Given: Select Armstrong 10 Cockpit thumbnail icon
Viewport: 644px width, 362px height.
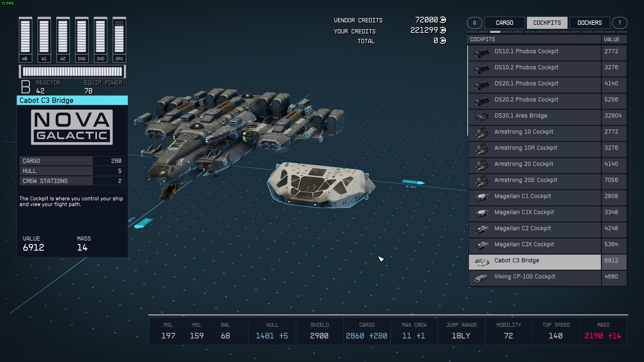Looking at the screenshot, I should (482, 133).
